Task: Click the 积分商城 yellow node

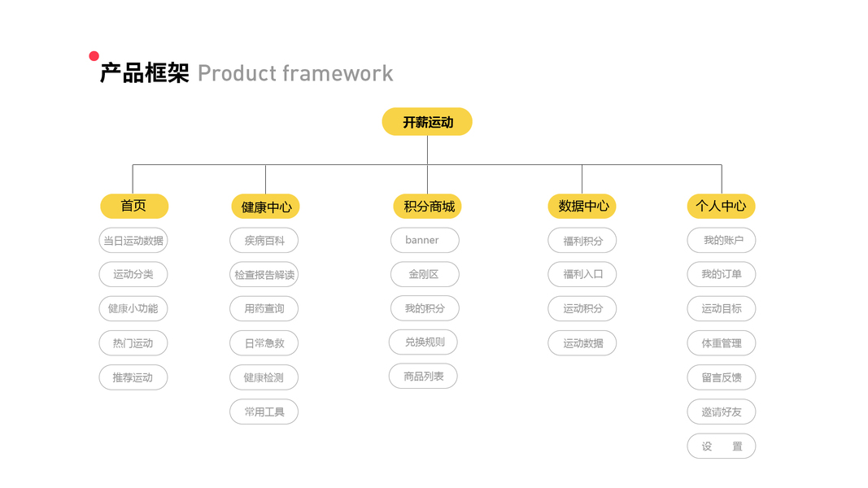Action: click(427, 207)
